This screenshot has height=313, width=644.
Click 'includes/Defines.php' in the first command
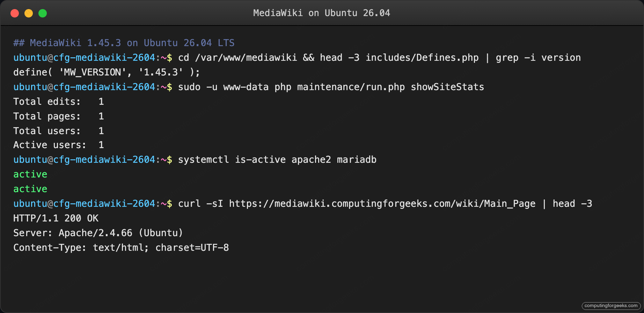[x=422, y=58]
